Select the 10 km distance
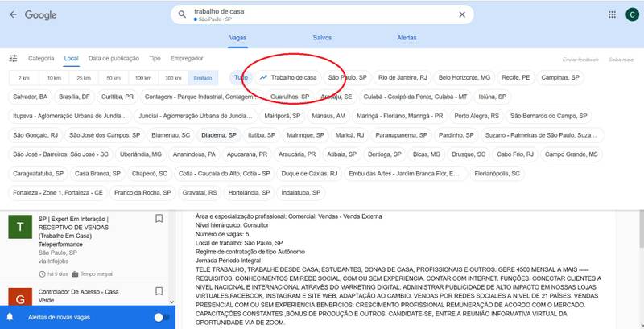This screenshot has width=644, height=329. [54, 78]
